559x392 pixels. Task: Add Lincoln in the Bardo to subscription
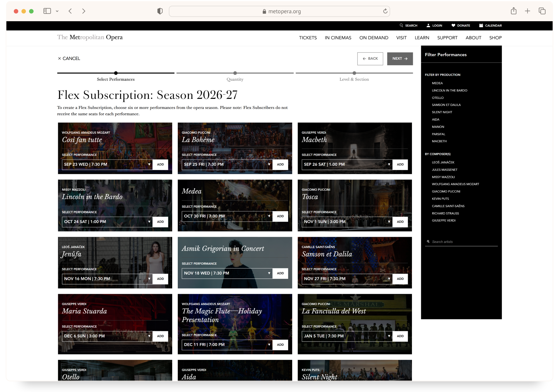click(160, 222)
